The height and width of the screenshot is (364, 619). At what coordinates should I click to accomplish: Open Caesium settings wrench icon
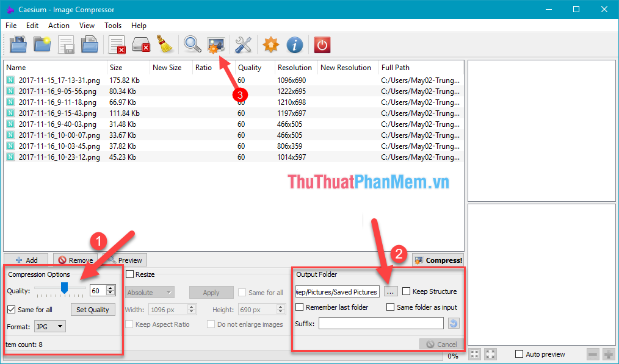tap(243, 45)
